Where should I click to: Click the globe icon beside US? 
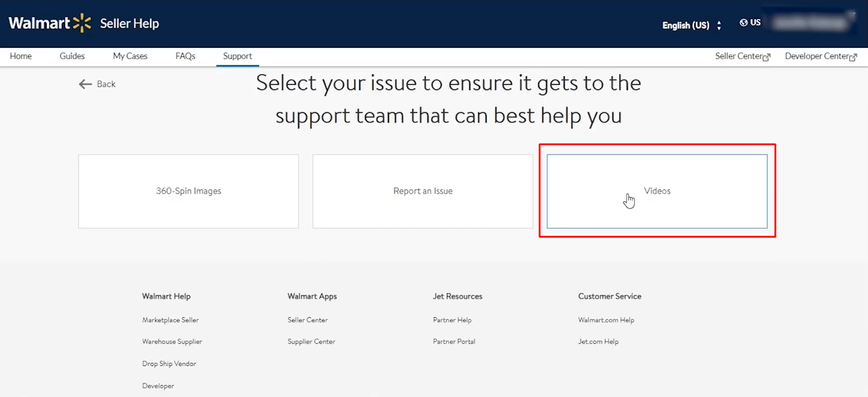click(744, 22)
